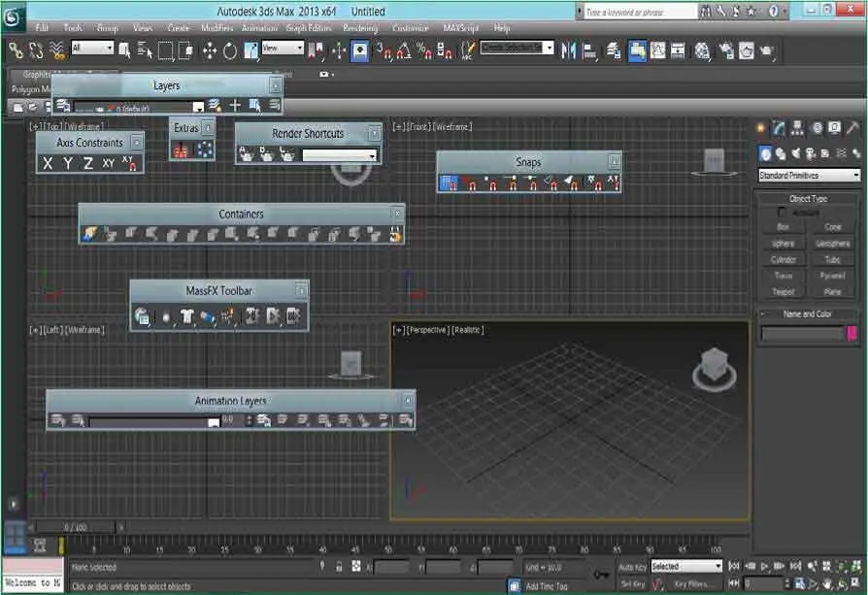Open the Modify tab in command panel
The height and width of the screenshot is (595, 868).
[779, 128]
